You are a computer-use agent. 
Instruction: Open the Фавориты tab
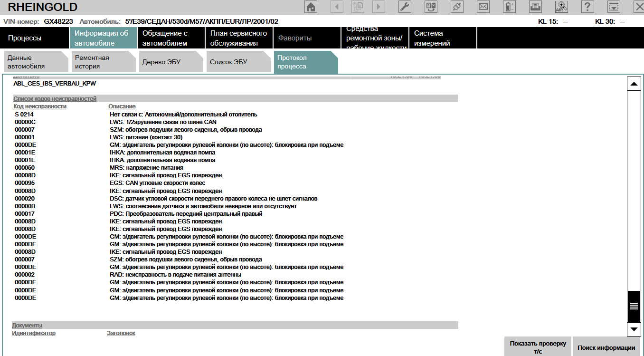tap(307, 38)
